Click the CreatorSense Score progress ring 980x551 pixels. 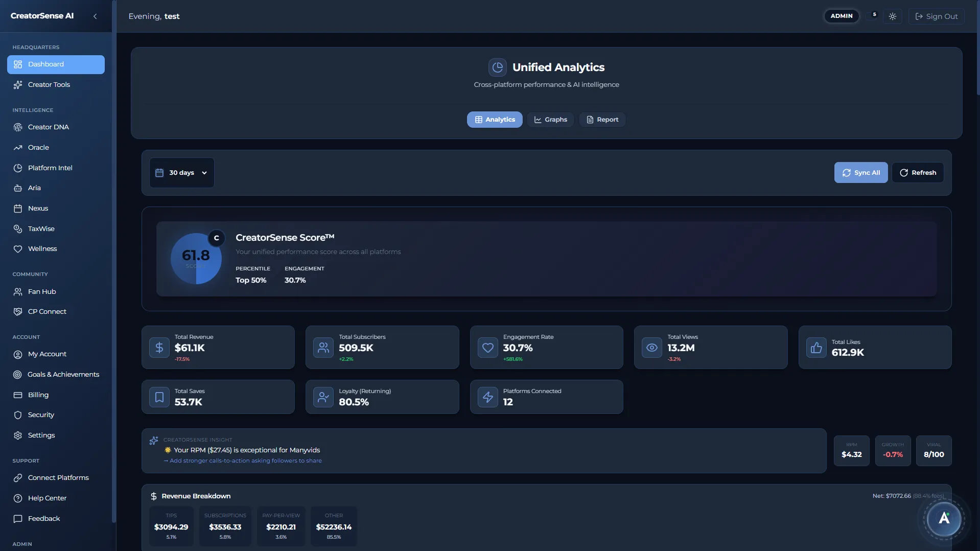pyautogui.click(x=196, y=259)
